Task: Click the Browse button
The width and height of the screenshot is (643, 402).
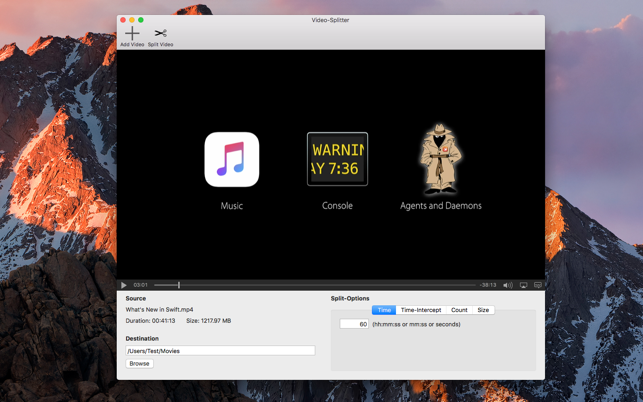Action: (139, 363)
